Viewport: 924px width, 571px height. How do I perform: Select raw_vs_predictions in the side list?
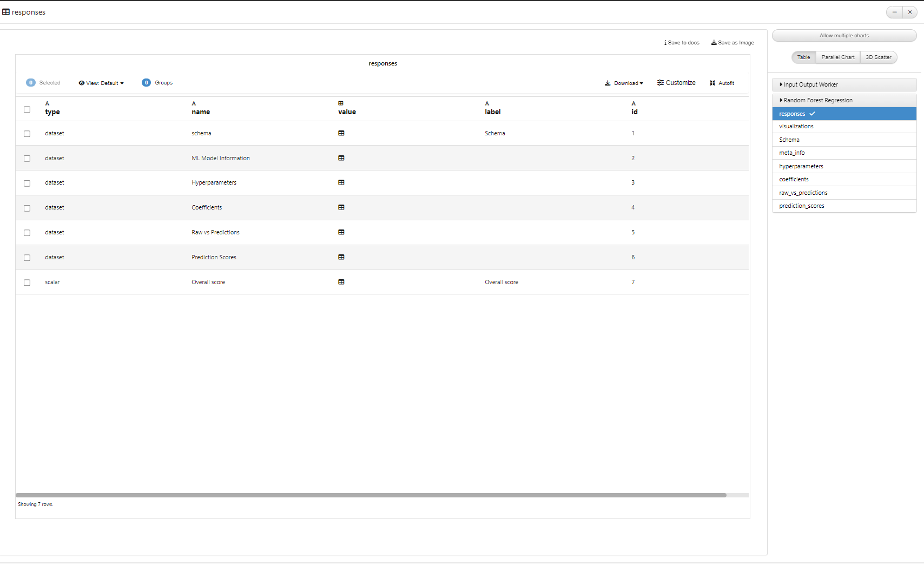click(x=803, y=193)
